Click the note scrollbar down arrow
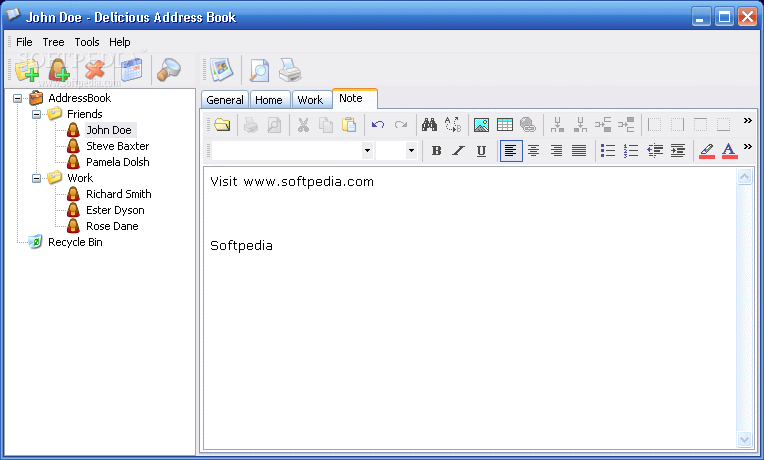 (x=744, y=440)
